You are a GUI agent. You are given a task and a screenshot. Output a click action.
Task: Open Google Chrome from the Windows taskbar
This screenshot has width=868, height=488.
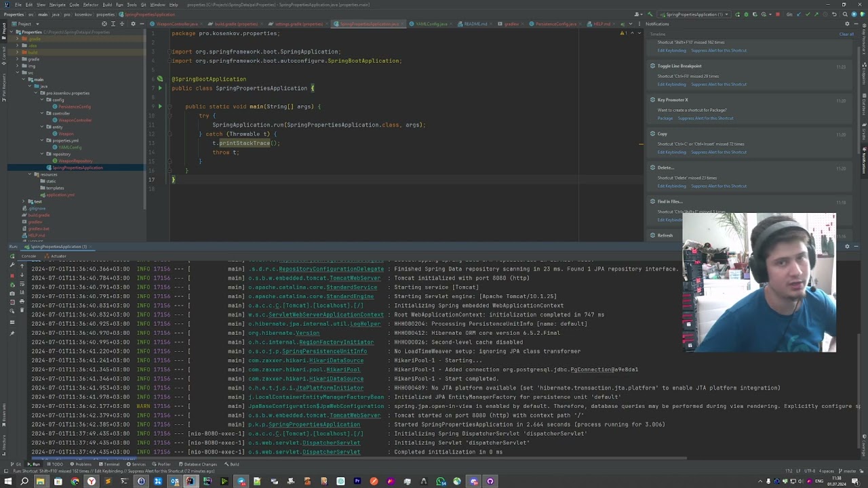(75, 481)
